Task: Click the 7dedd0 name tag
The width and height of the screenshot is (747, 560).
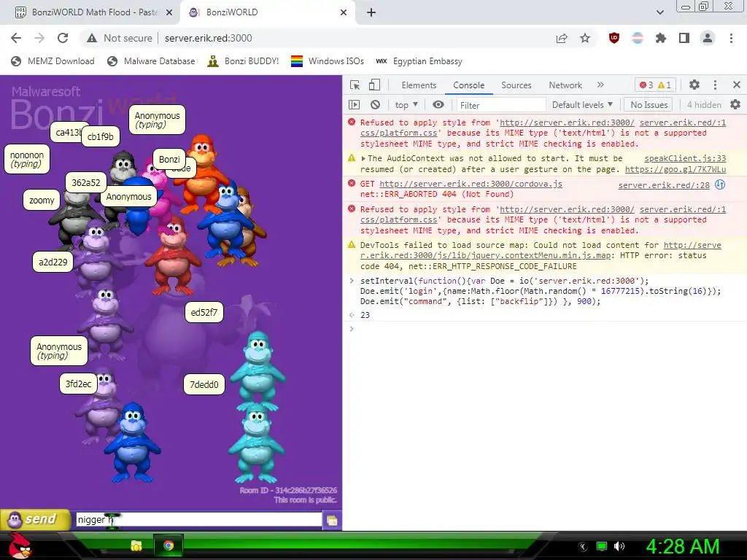Action: pos(204,384)
